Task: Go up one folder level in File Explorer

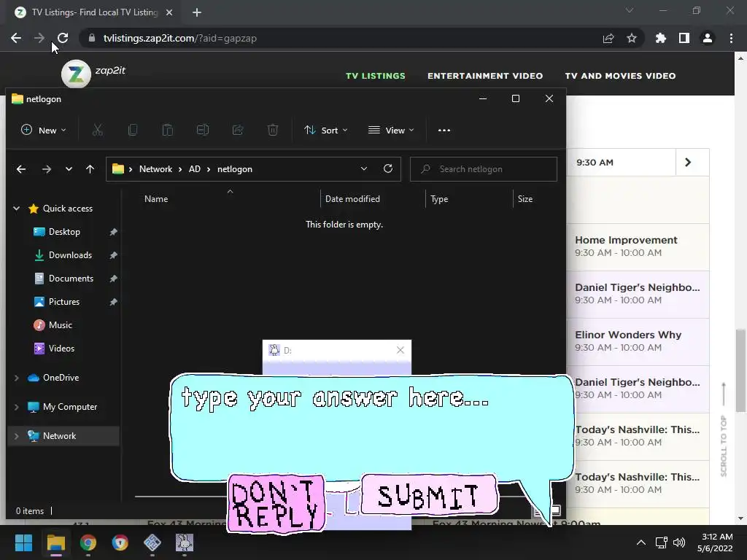Action: coord(90,169)
